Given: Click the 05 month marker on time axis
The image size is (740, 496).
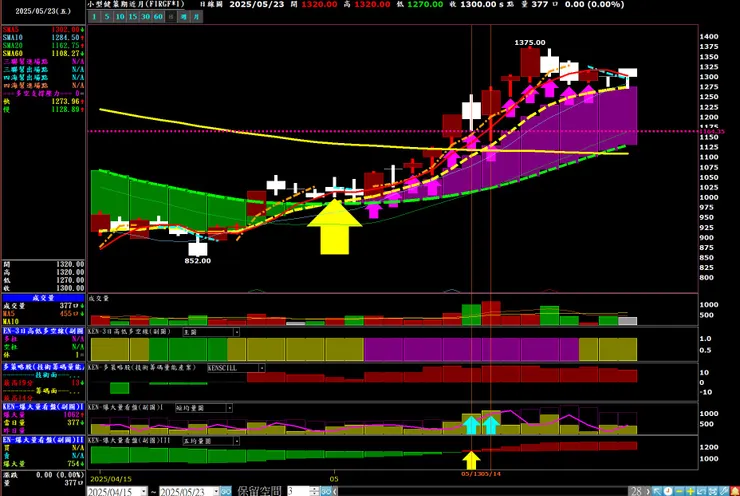Looking at the screenshot, I should [334, 479].
